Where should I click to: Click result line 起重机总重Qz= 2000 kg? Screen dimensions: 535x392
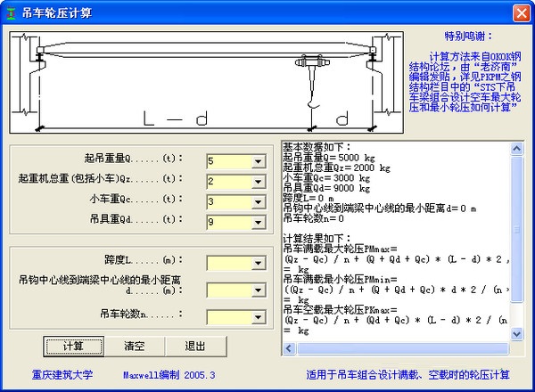click(336, 167)
